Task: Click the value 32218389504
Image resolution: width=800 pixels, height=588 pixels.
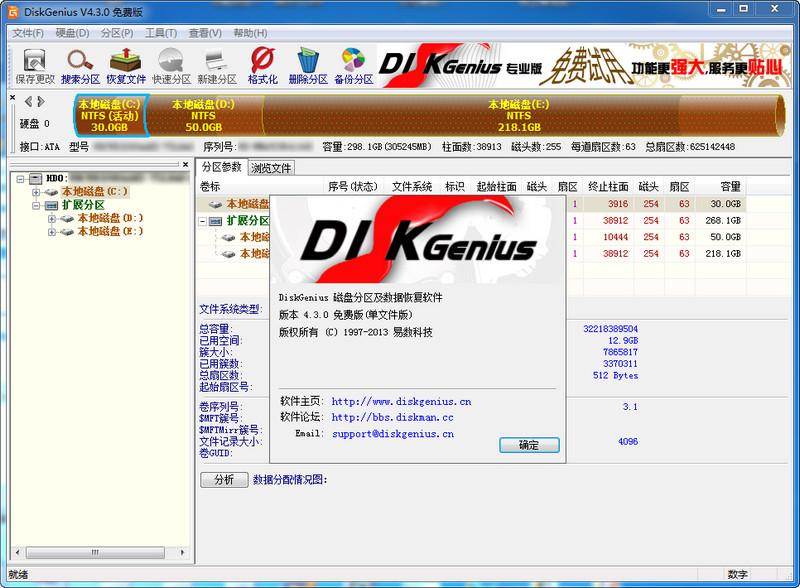Action: coord(611,329)
